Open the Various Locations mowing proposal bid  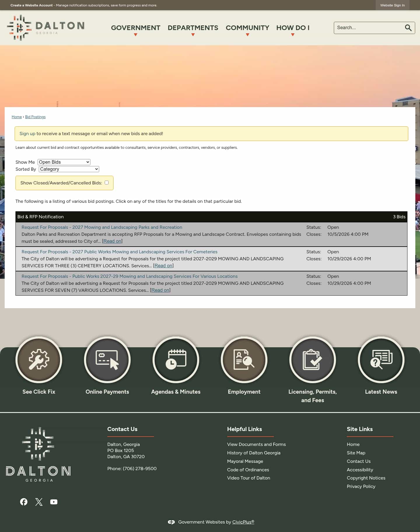click(x=129, y=276)
